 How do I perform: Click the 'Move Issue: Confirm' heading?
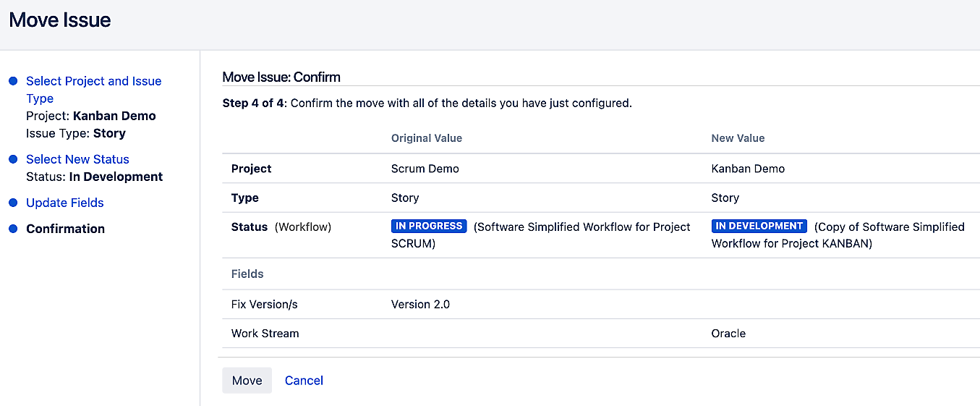point(281,77)
